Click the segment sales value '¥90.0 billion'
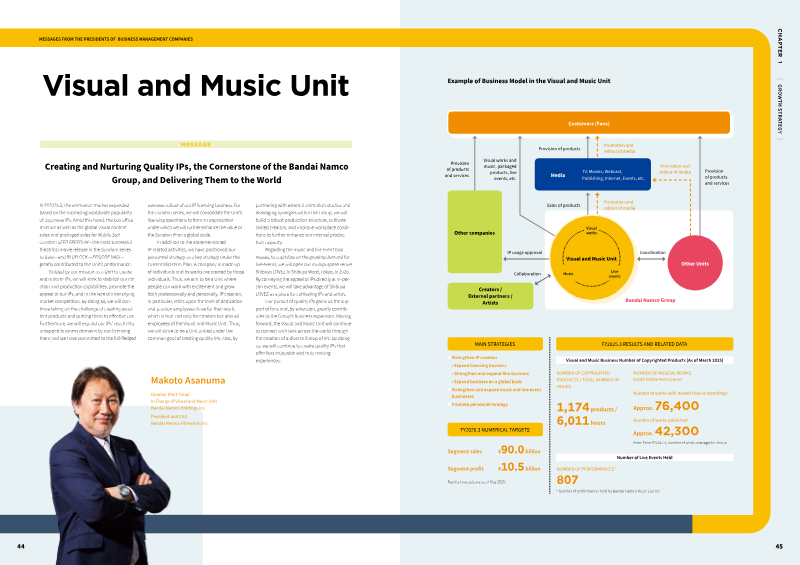 519,450
